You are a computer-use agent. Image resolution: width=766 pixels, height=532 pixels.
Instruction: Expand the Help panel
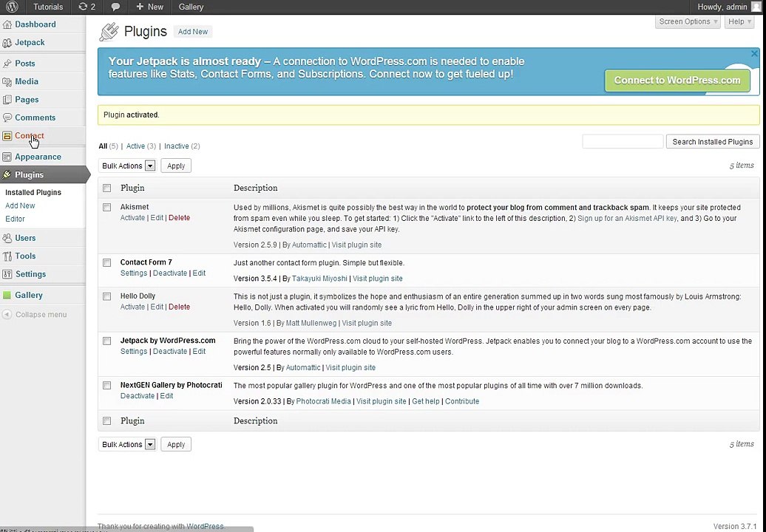pos(739,21)
